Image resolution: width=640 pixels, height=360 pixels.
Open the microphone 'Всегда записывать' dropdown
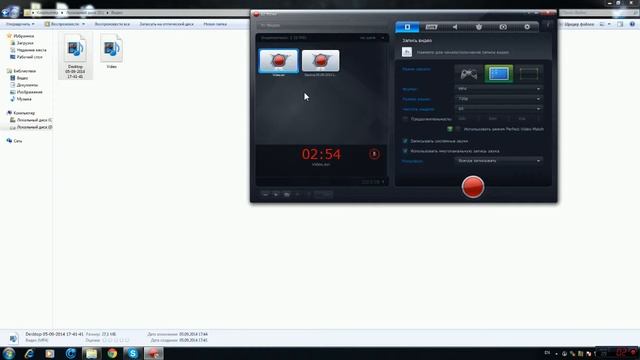pos(498,161)
